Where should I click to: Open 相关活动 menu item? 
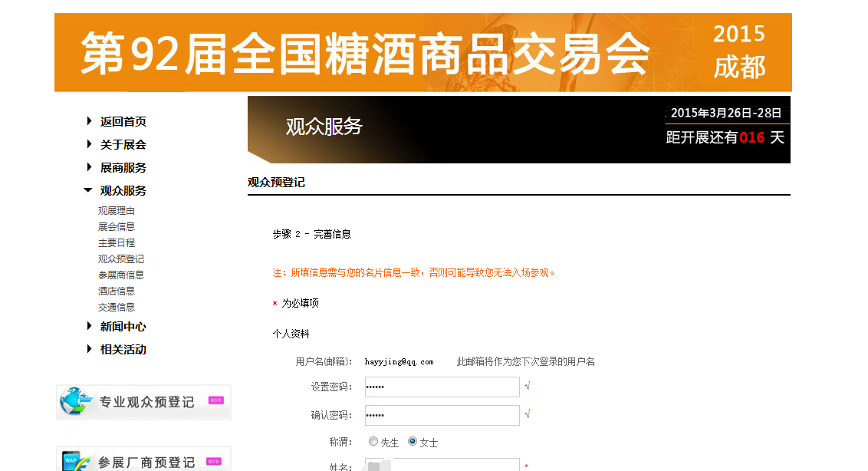(123, 350)
